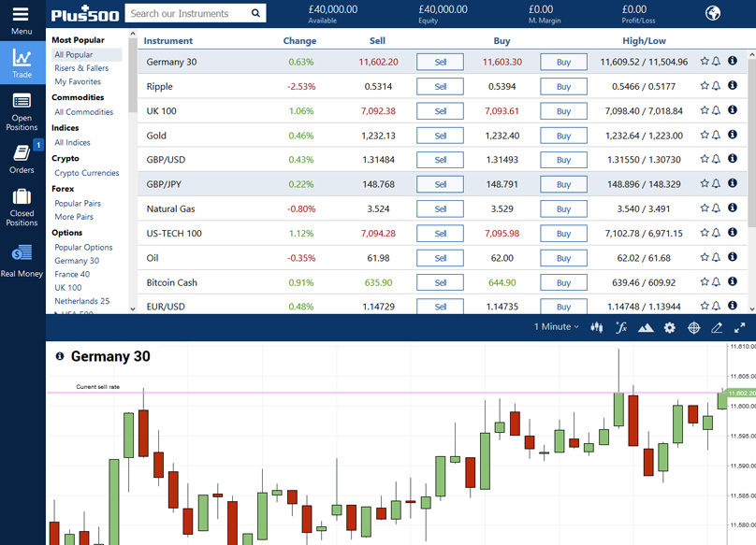Click the Orders notification badge

tap(38, 145)
